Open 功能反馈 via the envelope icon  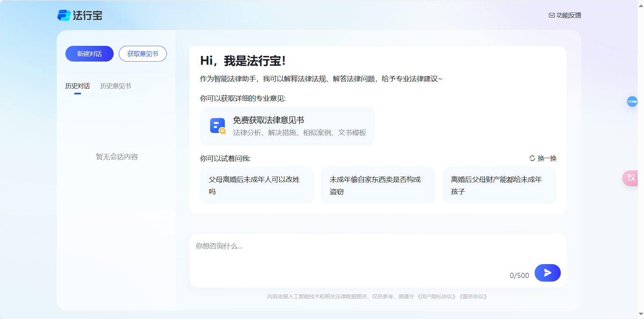[x=552, y=15]
